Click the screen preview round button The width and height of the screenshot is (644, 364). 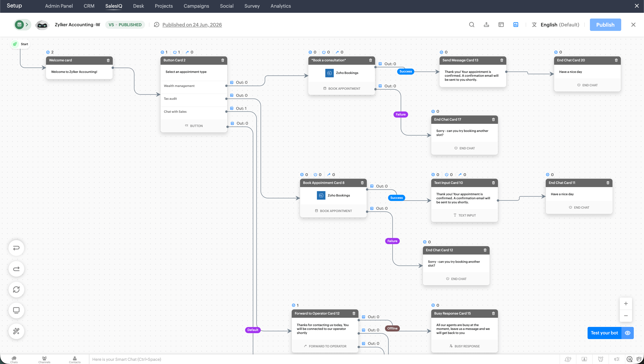point(16,310)
